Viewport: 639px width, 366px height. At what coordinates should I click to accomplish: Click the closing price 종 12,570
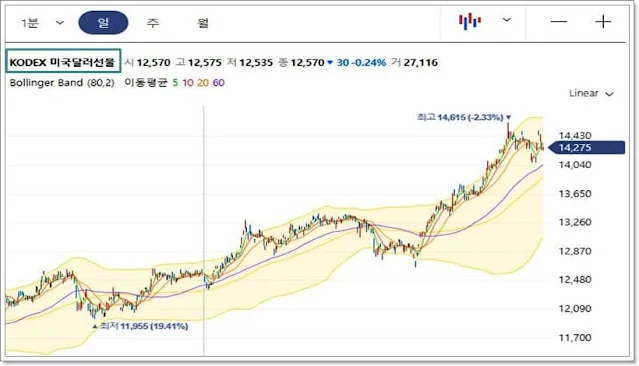pos(301,62)
